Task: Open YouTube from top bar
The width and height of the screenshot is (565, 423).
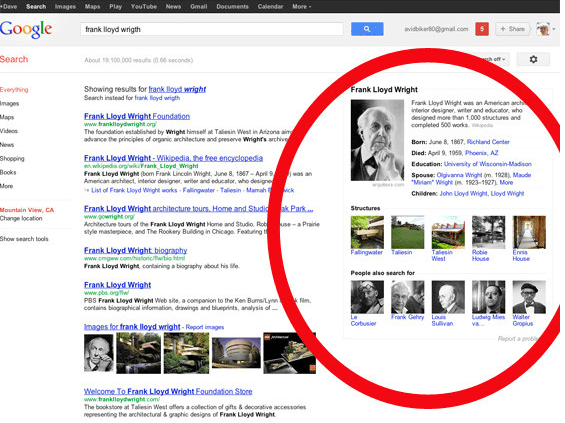Action: pyautogui.click(x=144, y=6)
